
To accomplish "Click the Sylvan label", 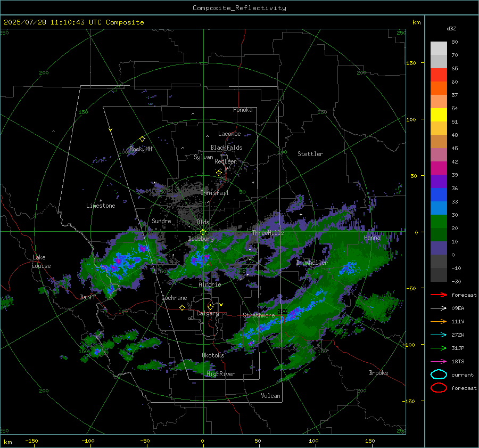I will (x=203, y=157).
